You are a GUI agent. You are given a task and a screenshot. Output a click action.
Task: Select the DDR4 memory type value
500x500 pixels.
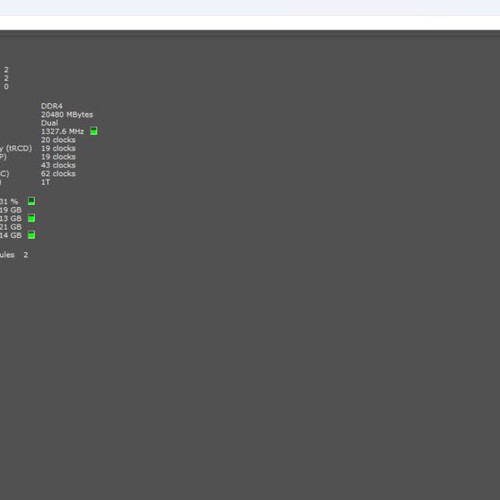pyautogui.click(x=52, y=106)
